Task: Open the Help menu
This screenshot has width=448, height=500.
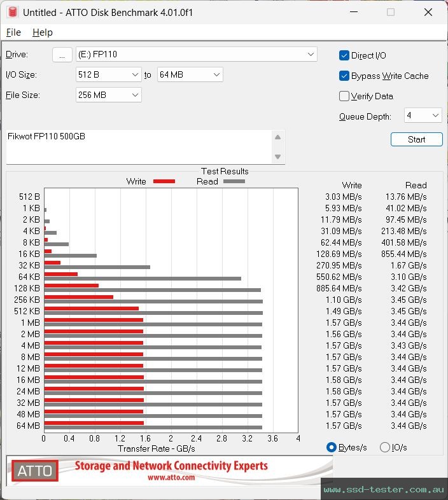Action: [43, 32]
